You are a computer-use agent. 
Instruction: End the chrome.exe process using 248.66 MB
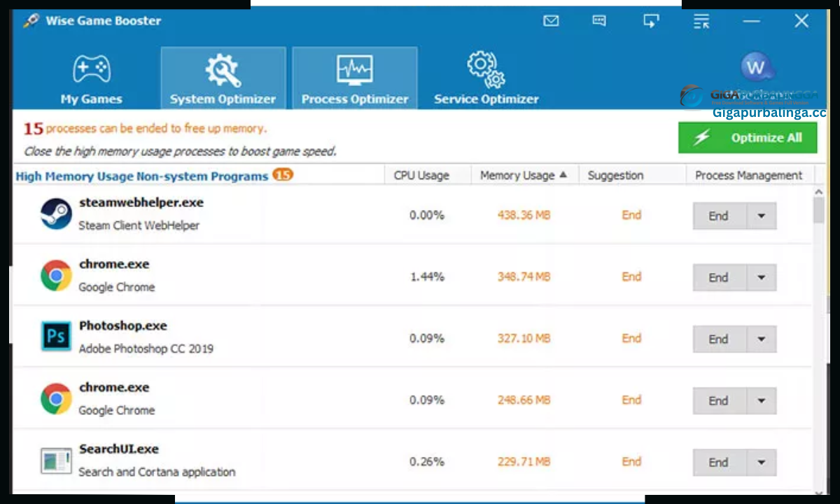pos(719,400)
